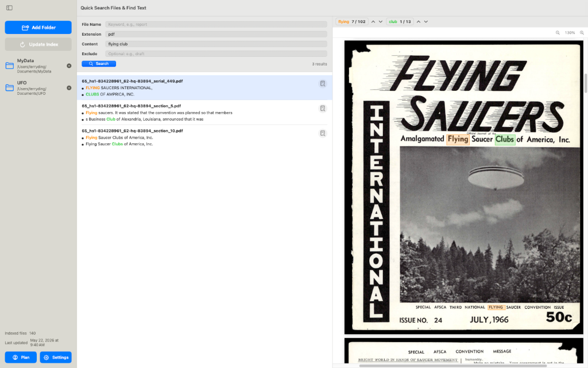The height and width of the screenshot is (368, 588).
Task: Click the Exclude optional input field
Action: point(216,53)
